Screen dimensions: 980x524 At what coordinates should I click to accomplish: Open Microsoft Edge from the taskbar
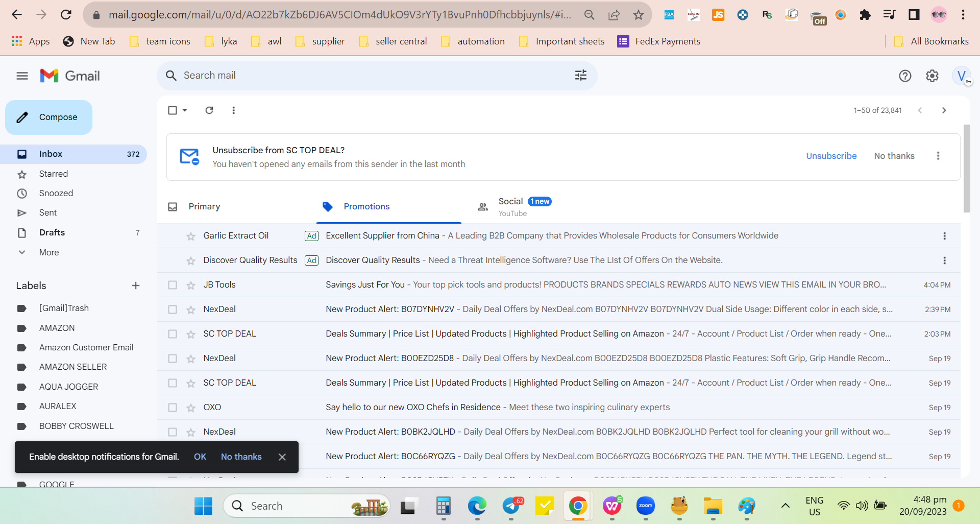[477, 506]
